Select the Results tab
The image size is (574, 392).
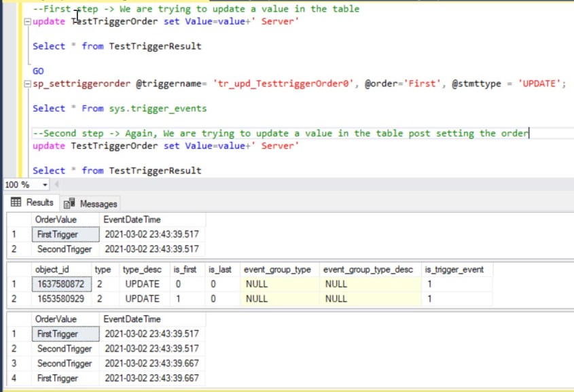click(x=39, y=202)
